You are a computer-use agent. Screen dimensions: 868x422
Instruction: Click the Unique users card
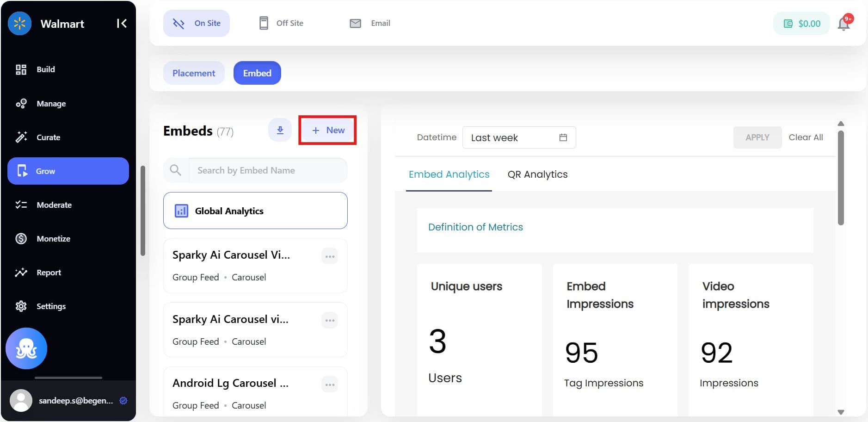coord(480,340)
